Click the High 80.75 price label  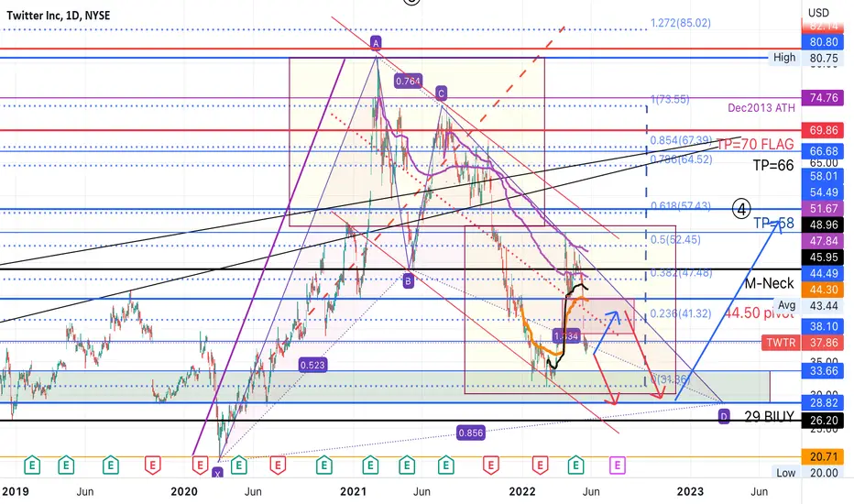[805, 57]
